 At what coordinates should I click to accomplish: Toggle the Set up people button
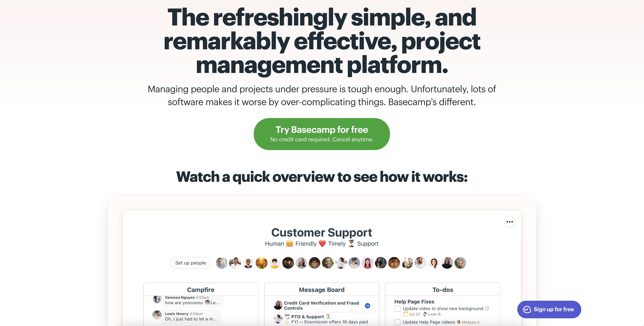[190, 262]
